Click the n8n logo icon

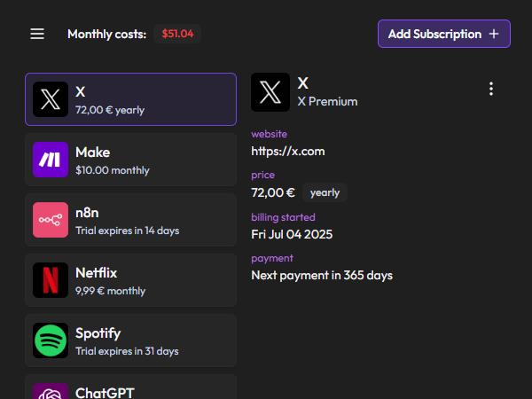tap(51, 220)
